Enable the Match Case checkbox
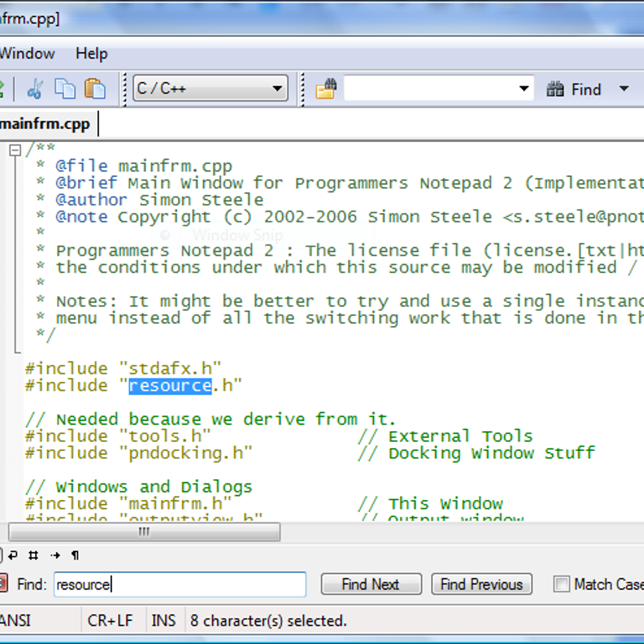Image resolution: width=644 pixels, height=644 pixels. 561,584
